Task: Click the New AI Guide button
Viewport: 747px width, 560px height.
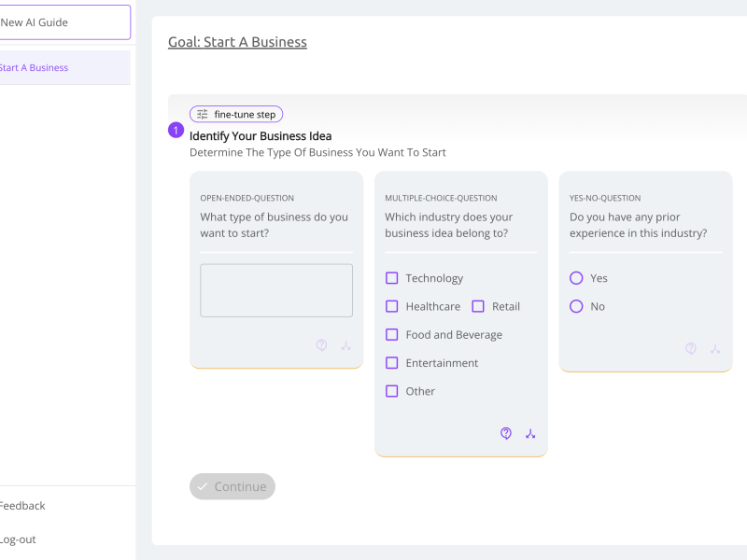Action: (64, 22)
